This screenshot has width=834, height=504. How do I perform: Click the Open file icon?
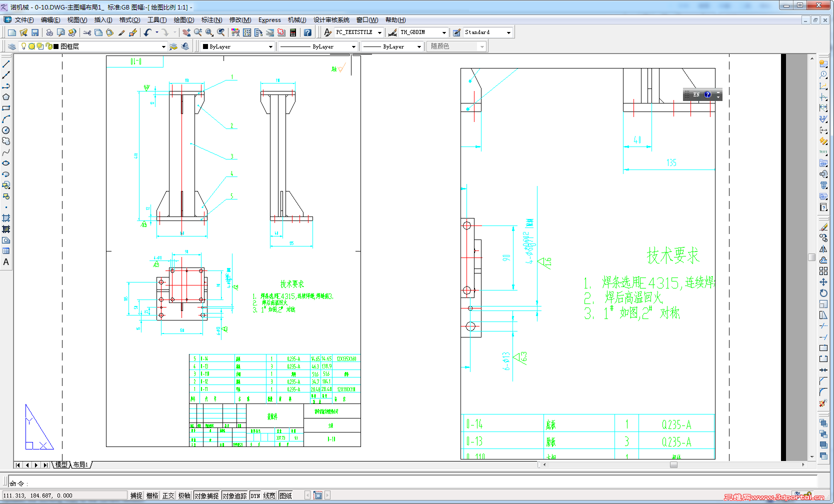point(23,32)
